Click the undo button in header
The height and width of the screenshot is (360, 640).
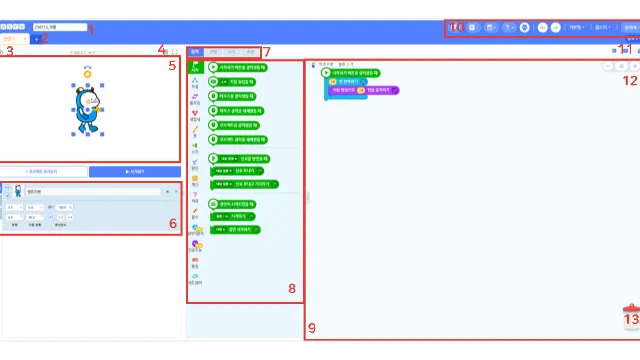point(542,27)
